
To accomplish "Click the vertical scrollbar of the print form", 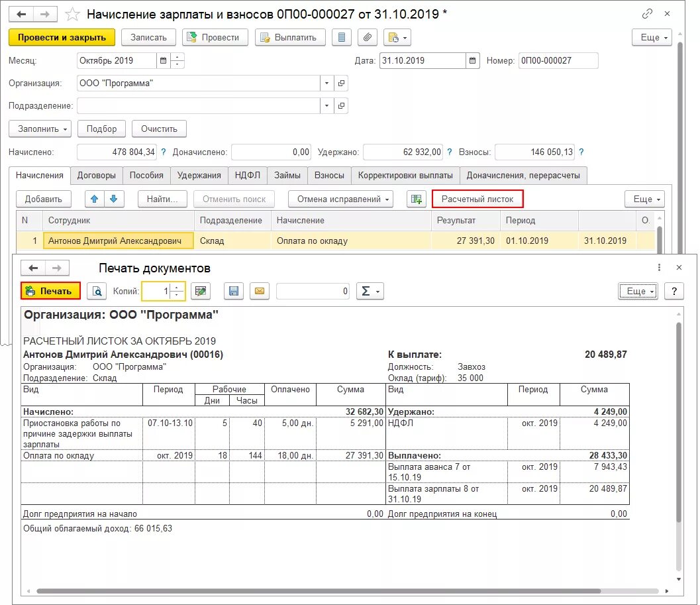I will pyautogui.click(x=679, y=423).
